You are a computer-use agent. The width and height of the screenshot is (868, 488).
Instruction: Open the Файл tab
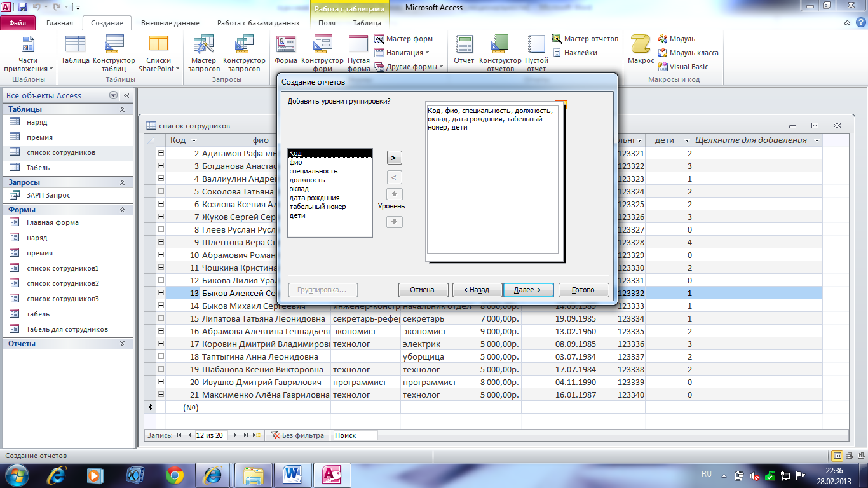[x=18, y=23]
